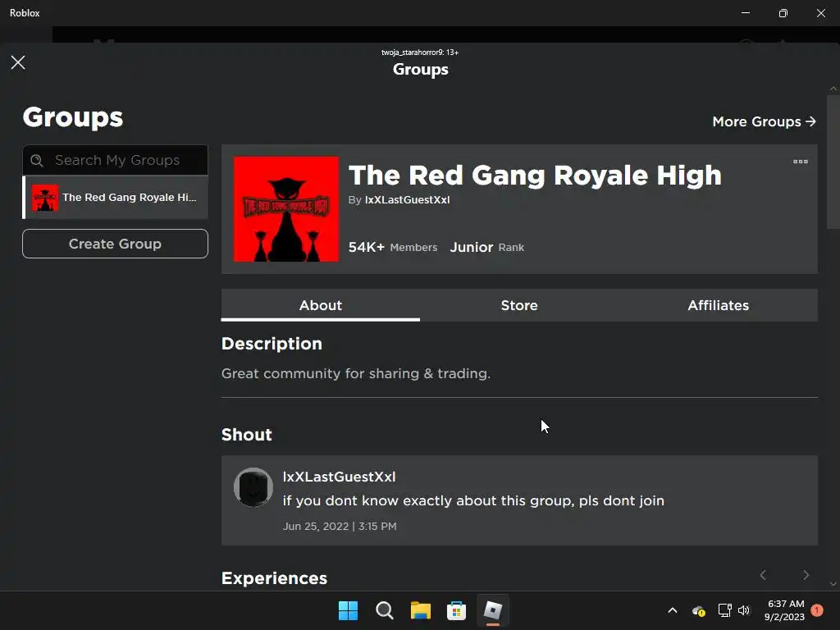Click the scroll-up arrow of scrollbar
The height and width of the screenshot is (630, 840).
point(833,89)
